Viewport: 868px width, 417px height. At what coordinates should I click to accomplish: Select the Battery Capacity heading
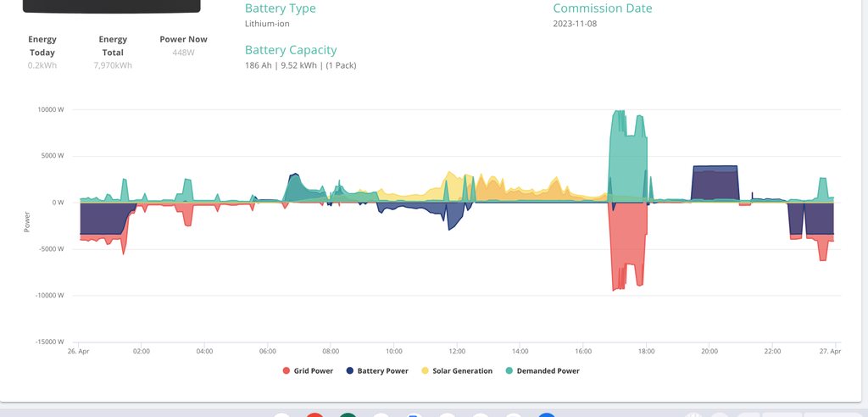click(x=291, y=50)
